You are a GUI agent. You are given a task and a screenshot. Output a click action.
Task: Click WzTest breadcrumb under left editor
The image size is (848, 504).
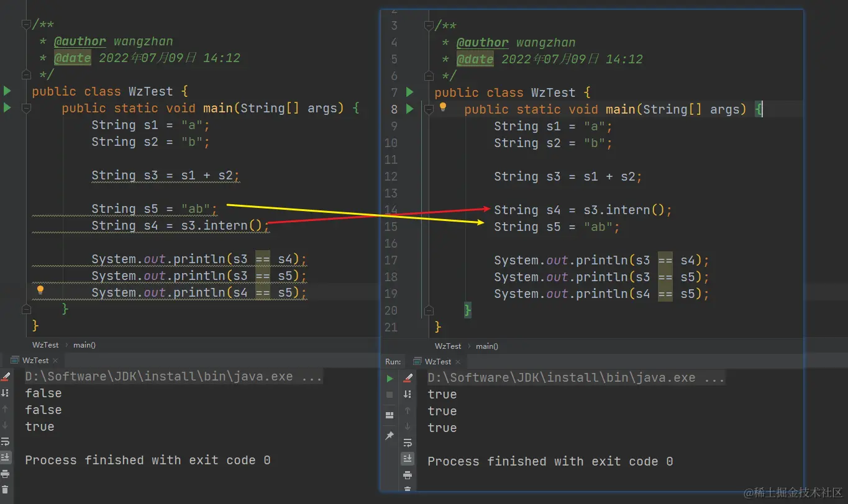45,344
